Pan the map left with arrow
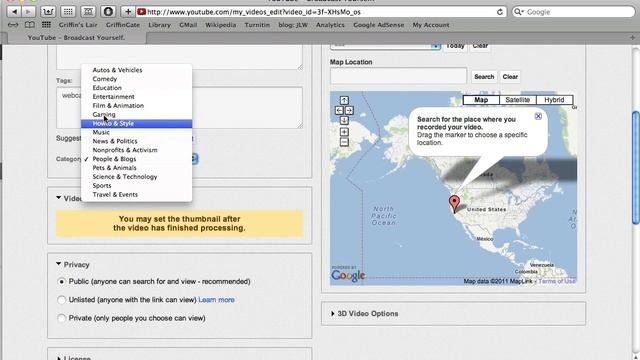Viewport: 640px width, 360px height. (339, 111)
